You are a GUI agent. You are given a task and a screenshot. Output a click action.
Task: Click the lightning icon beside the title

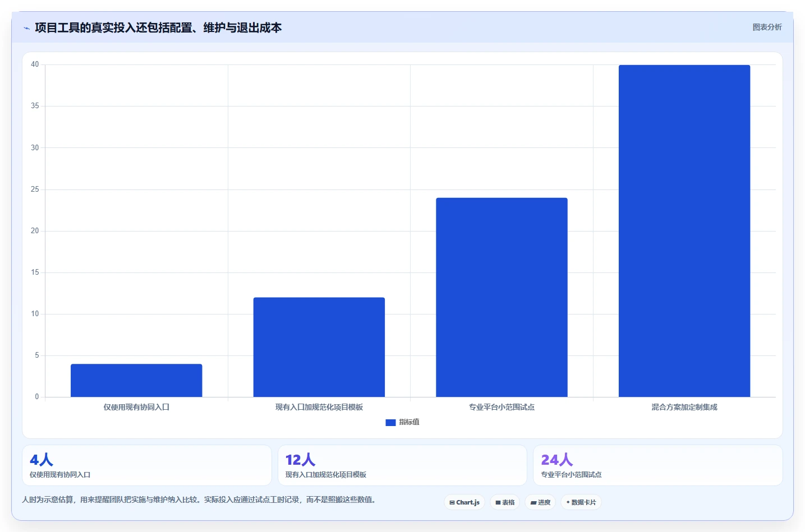click(26, 28)
